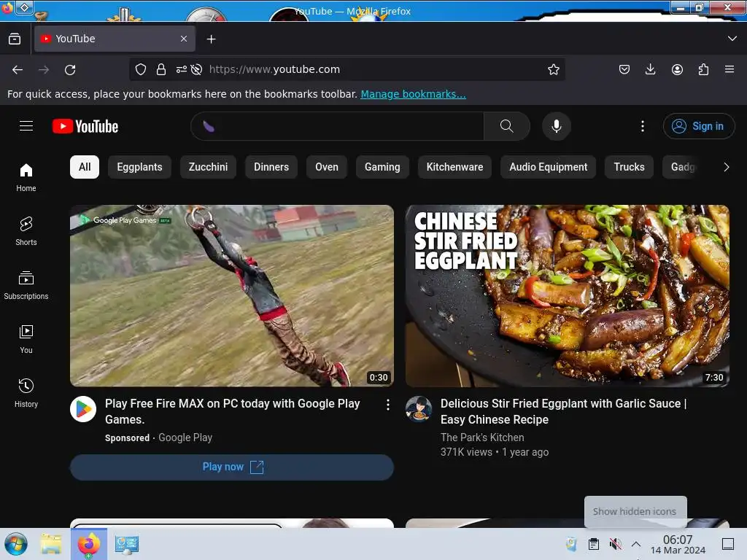Image resolution: width=747 pixels, height=560 pixels.
Task: Open options for Free Fire MAX ad
Action: pos(388,404)
